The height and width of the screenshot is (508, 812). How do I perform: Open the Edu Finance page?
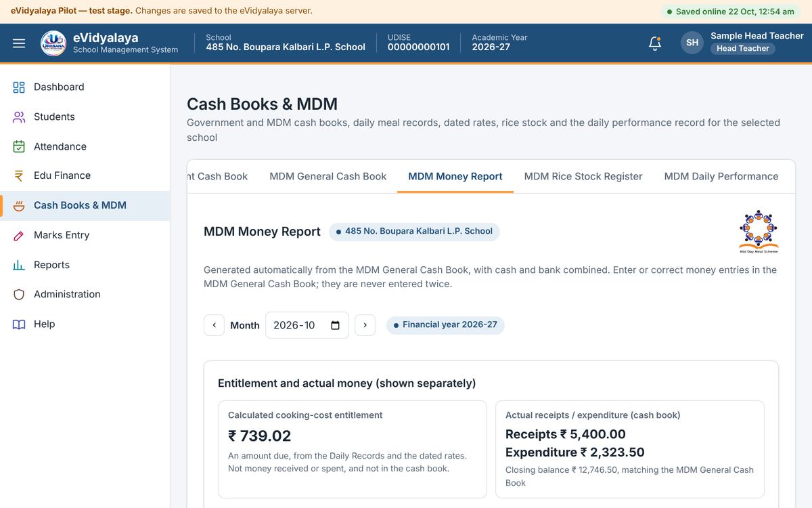[85, 176]
